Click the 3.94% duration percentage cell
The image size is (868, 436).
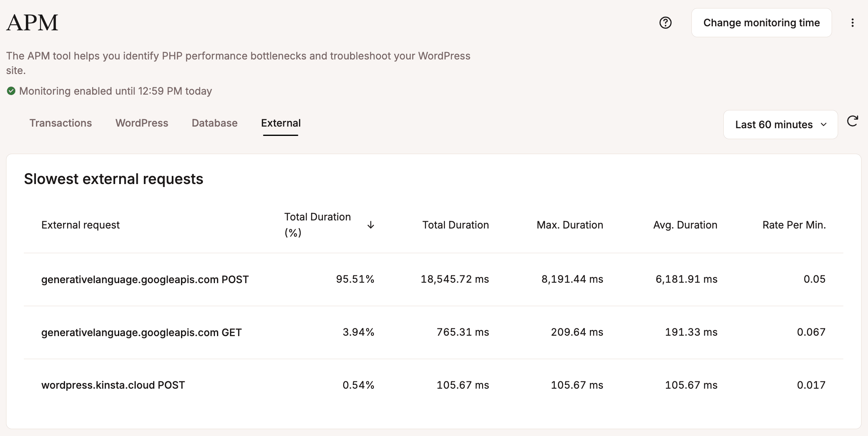(x=358, y=332)
